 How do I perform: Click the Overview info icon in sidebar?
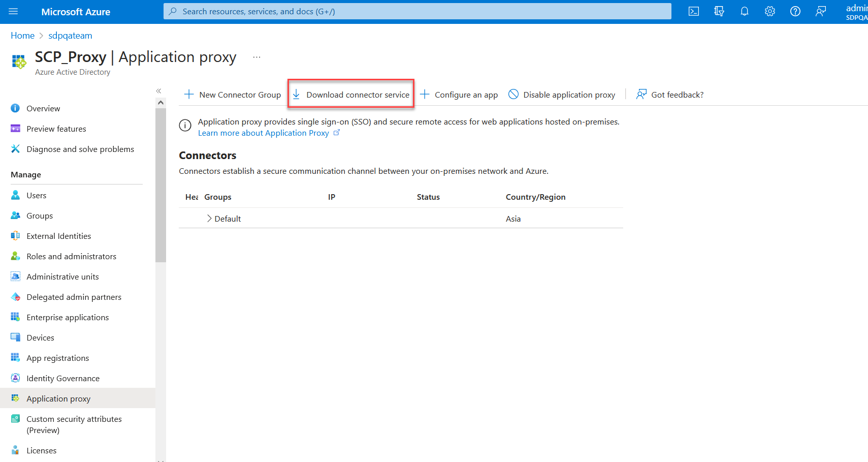point(15,108)
